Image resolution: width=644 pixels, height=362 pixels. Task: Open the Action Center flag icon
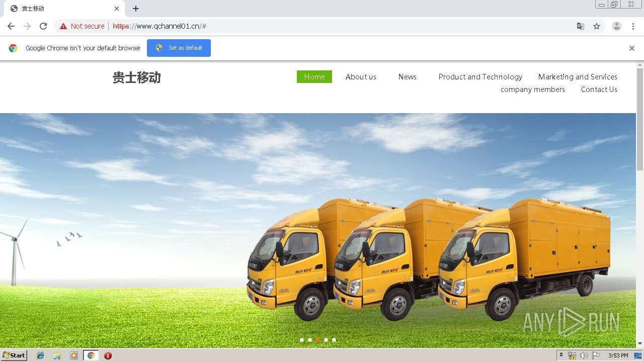coord(596,355)
